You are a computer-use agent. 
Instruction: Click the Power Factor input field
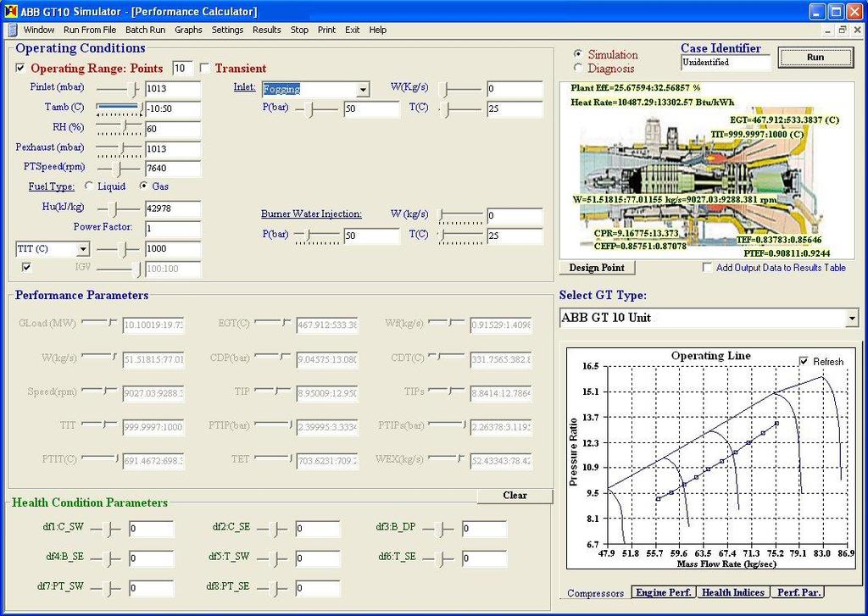[x=173, y=229]
